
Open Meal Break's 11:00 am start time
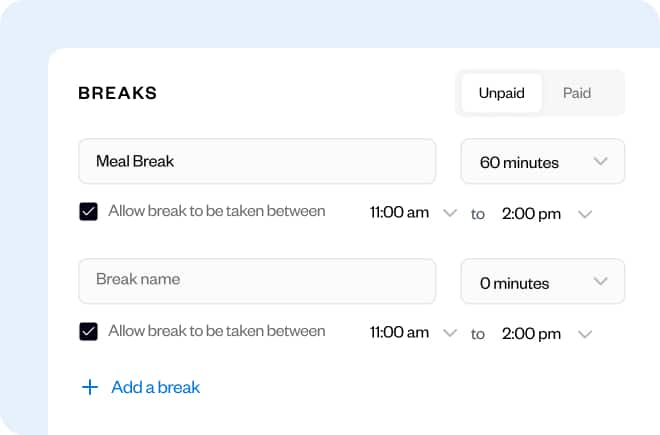pos(399,213)
